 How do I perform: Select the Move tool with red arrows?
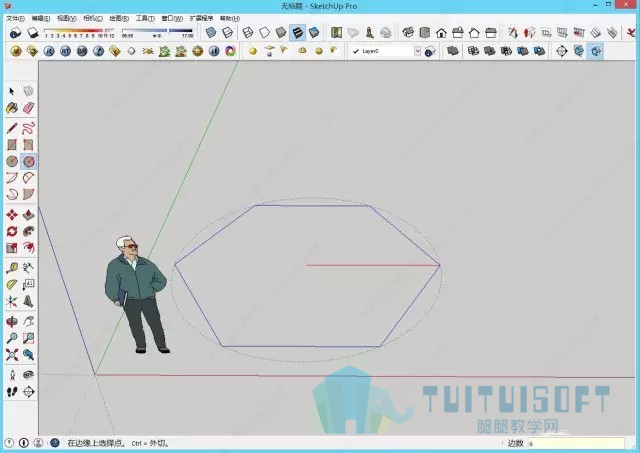[12, 215]
